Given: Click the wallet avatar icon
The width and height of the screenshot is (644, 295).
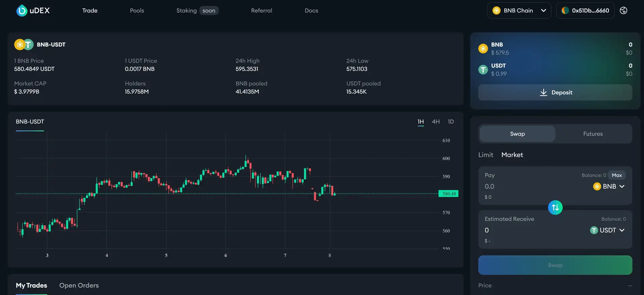Looking at the screenshot, I should click(x=565, y=11).
